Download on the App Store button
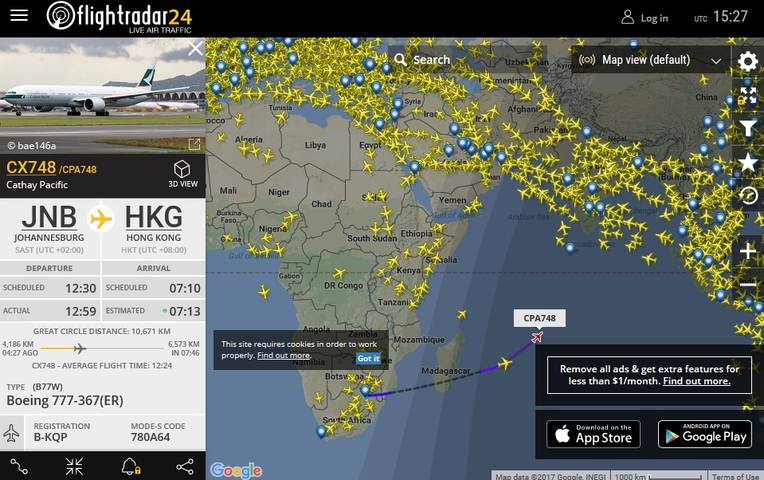The height and width of the screenshot is (480, 764). pyautogui.click(x=593, y=434)
